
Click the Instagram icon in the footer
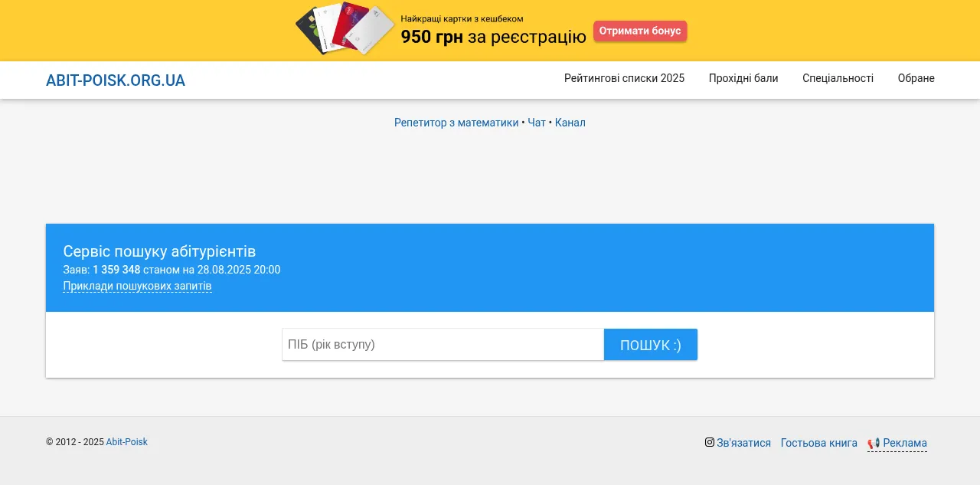[x=710, y=442]
